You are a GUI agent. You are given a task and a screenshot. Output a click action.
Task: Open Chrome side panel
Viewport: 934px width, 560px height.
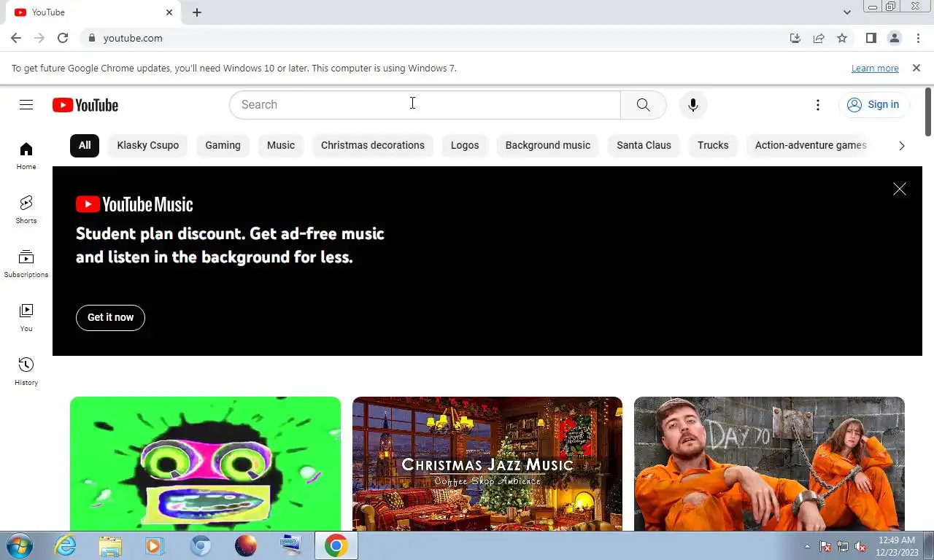[x=871, y=38]
